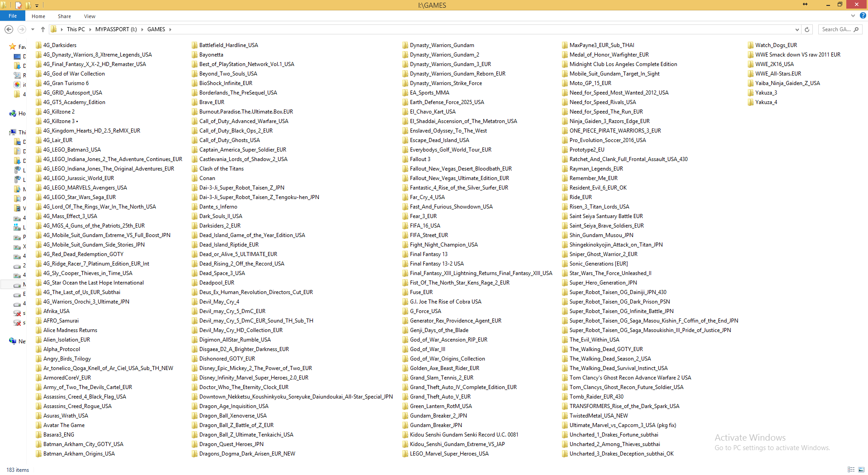Click the New folder icon in the title bar

point(28,5)
